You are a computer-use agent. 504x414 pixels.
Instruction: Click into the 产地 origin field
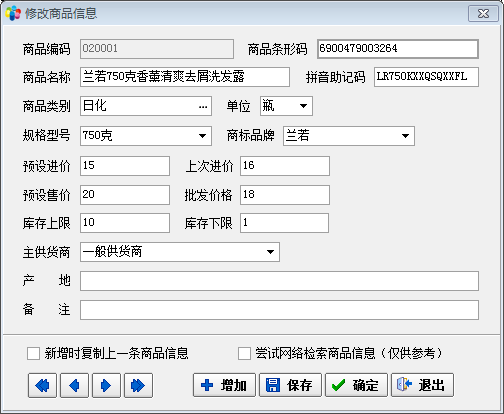point(279,281)
